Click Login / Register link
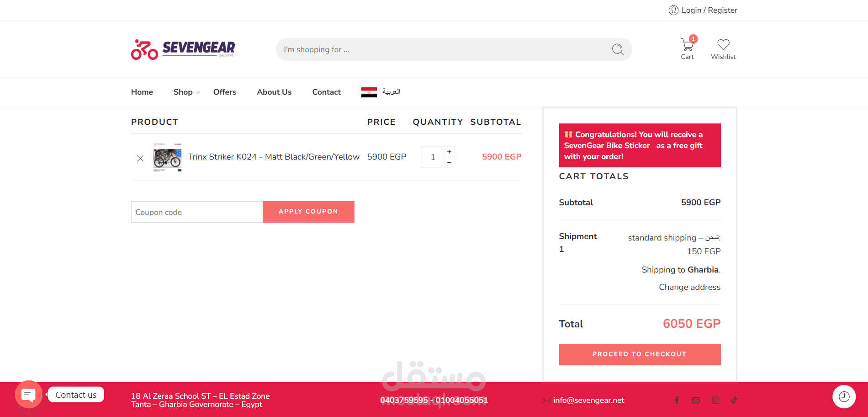 pos(709,10)
